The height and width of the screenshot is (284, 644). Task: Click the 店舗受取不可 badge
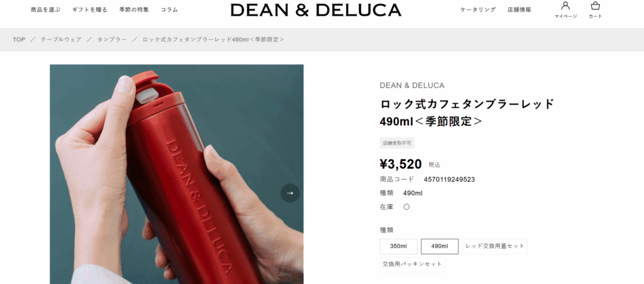coord(397,143)
